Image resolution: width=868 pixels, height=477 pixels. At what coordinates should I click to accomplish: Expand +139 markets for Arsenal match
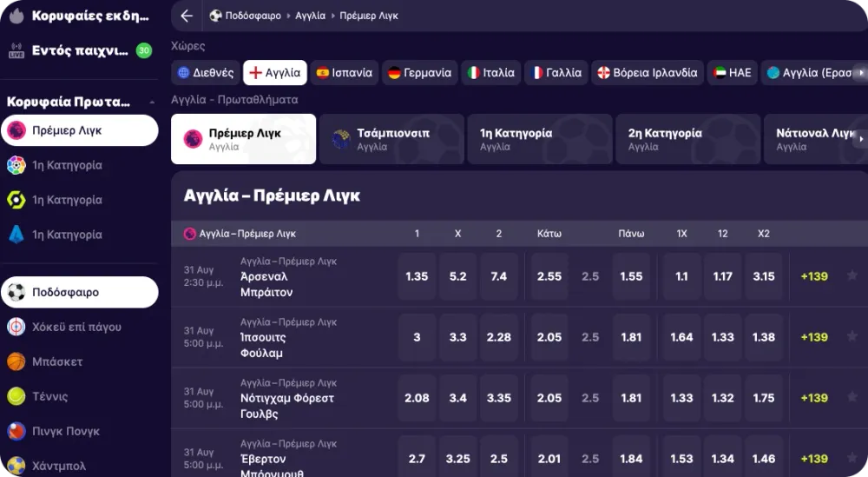813,276
